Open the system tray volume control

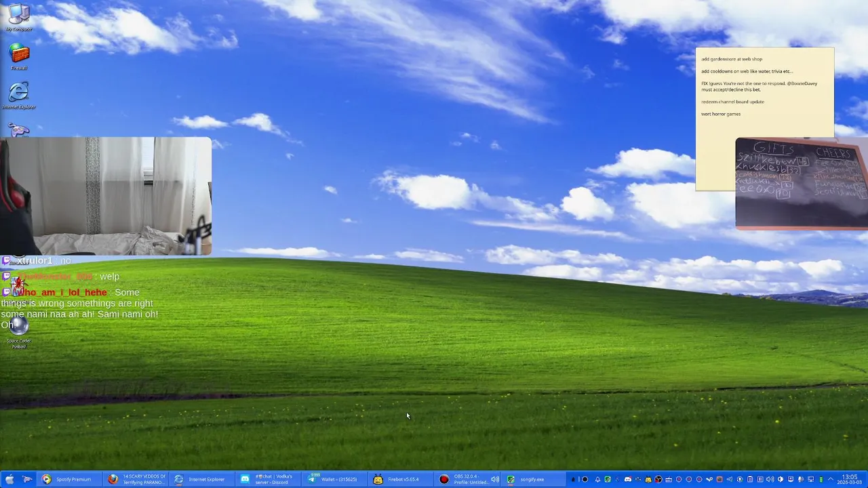point(770,479)
